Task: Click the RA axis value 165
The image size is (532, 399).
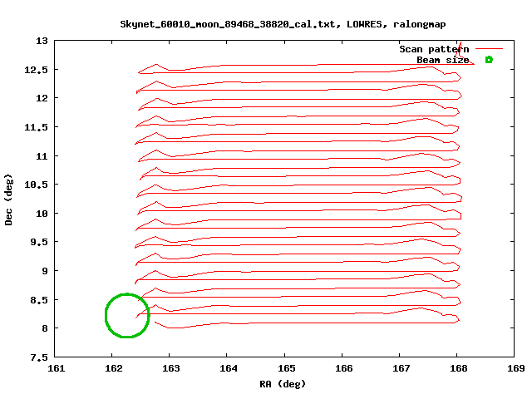Action: [x=286, y=368]
